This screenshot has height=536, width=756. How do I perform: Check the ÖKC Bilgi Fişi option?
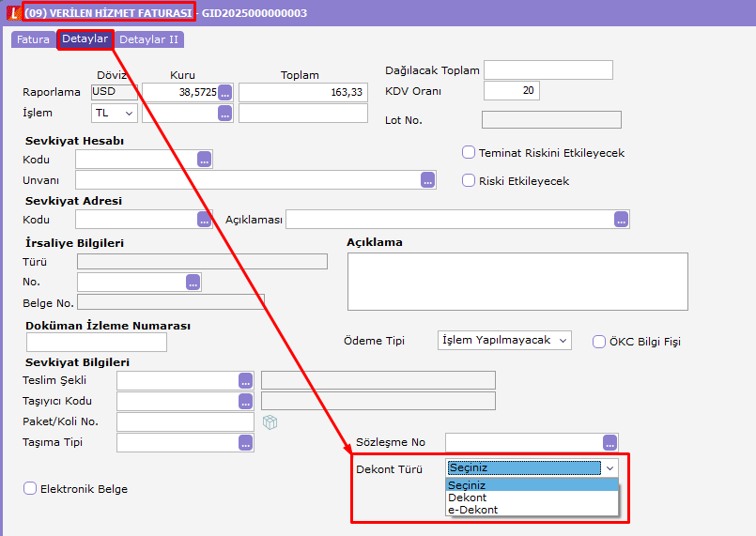[x=599, y=342]
